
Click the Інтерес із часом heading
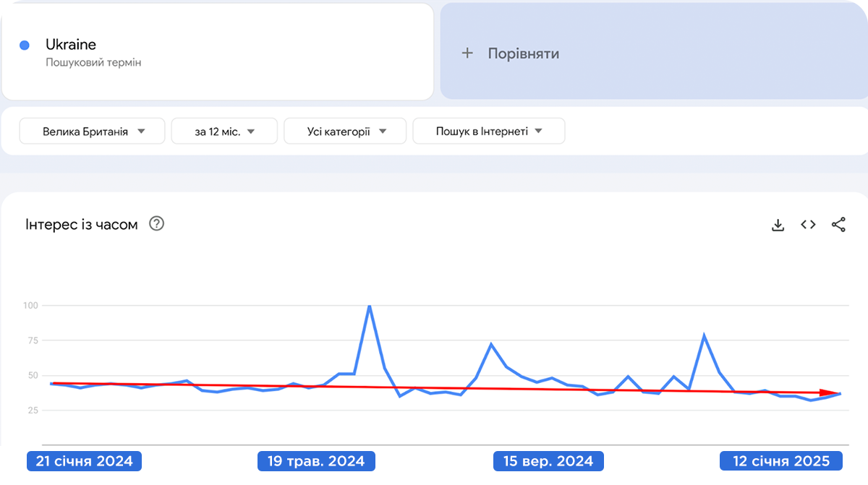point(82,225)
